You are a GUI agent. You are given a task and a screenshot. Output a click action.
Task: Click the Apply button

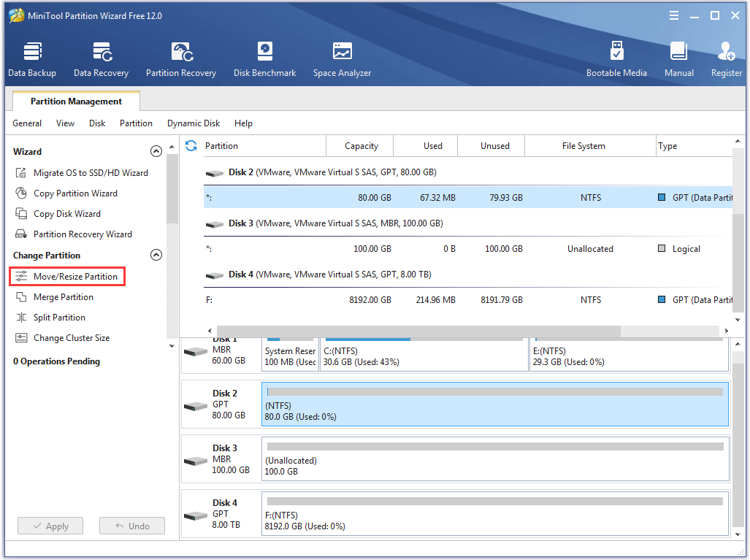coord(50,526)
